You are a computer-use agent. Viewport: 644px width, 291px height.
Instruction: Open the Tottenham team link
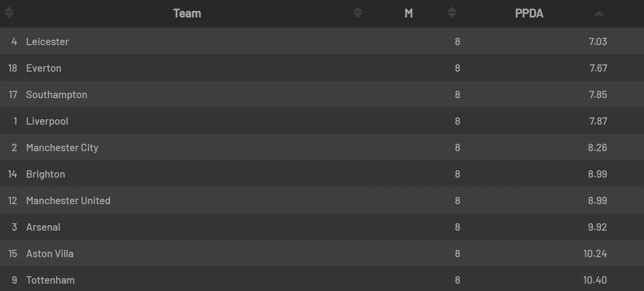point(50,280)
